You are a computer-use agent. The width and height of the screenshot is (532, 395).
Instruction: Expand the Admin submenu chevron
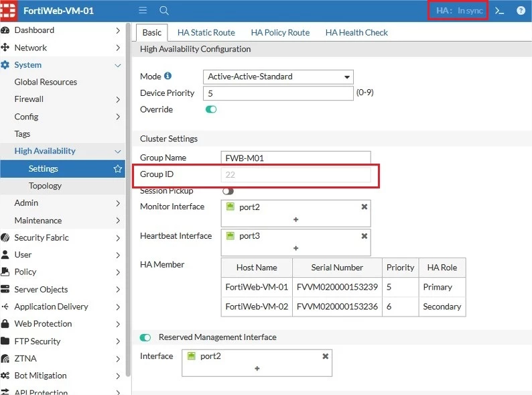[118, 203]
